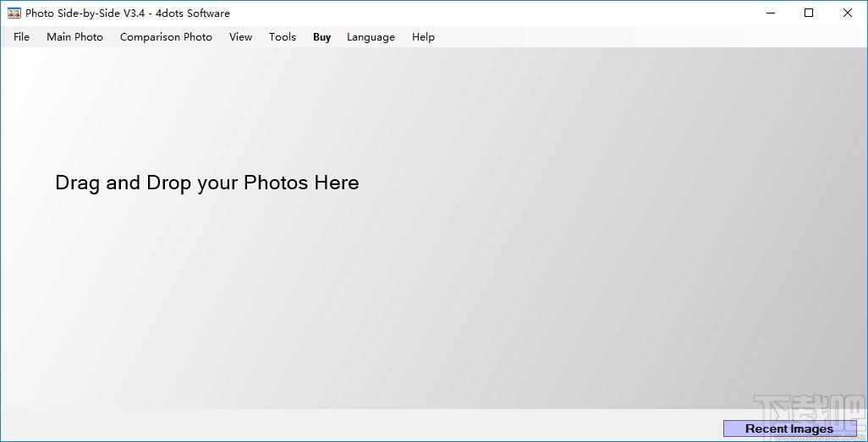868x442 pixels.
Task: Click the Recent Images button
Action: click(x=790, y=428)
